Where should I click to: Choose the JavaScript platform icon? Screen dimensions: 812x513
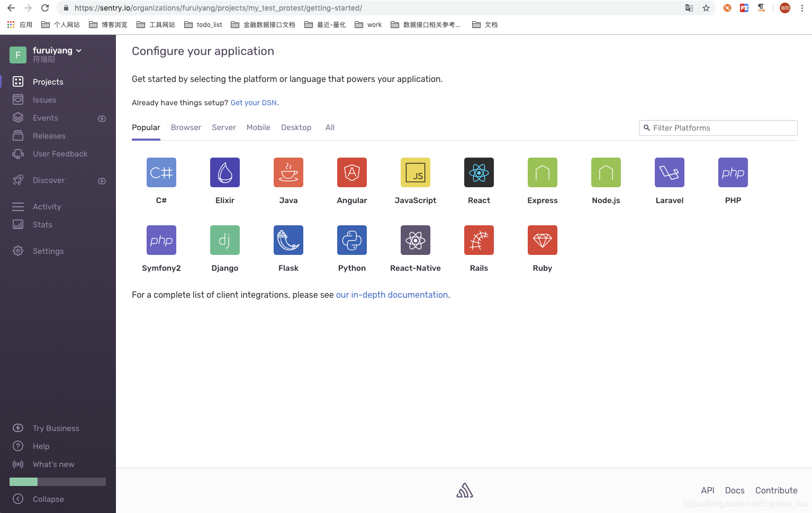coord(416,172)
